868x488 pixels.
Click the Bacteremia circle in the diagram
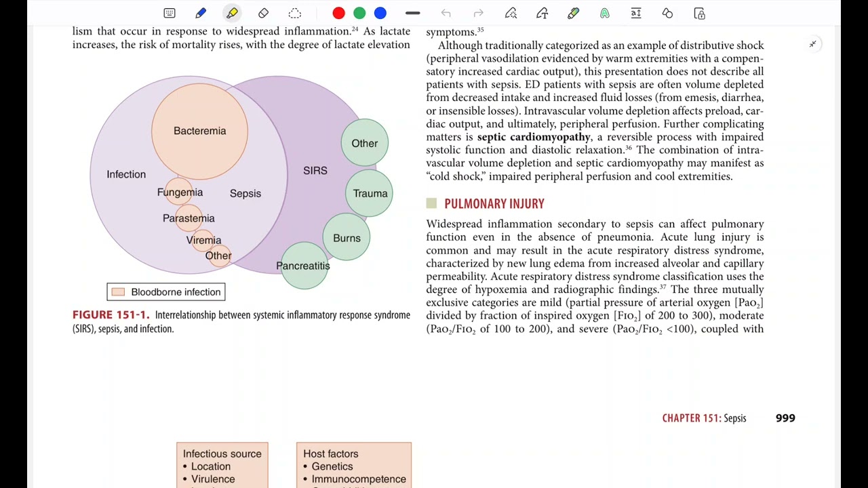pyautogui.click(x=199, y=131)
